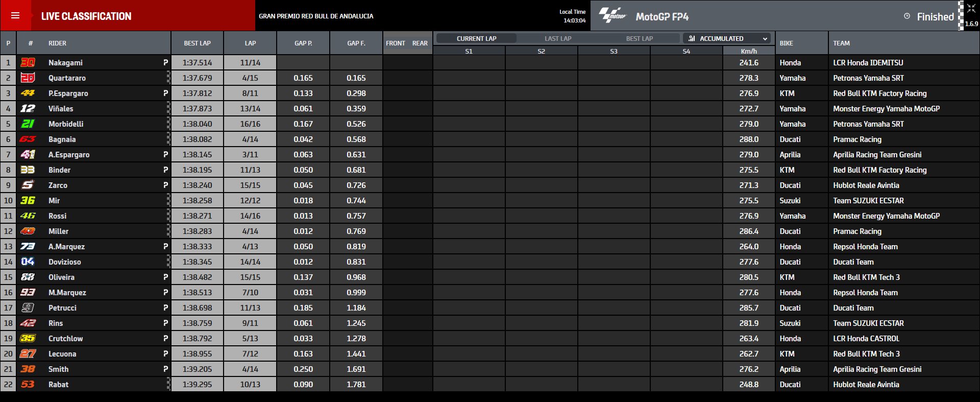
Task: Click Morbidelli's number 21 badge
Action: (x=28, y=124)
